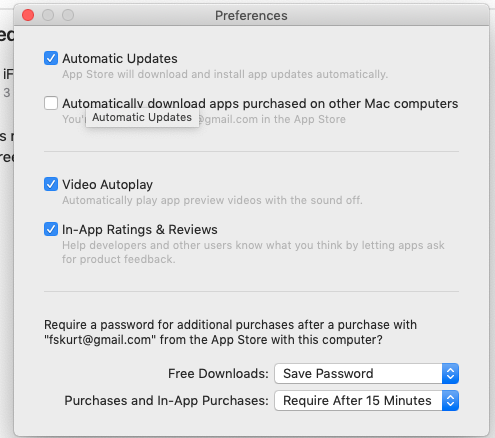Click the Purchases and In-App Purchases label
Viewport: 495px width, 438px height.
click(x=166, y=401)
